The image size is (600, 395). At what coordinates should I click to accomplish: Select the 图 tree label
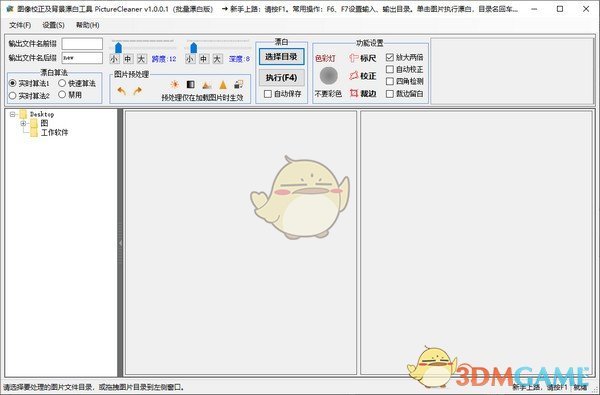pos(44,123)
